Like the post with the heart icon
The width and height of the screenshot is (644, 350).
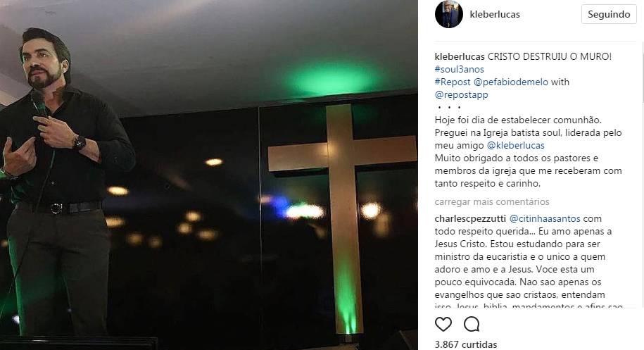tap(443, 324)
